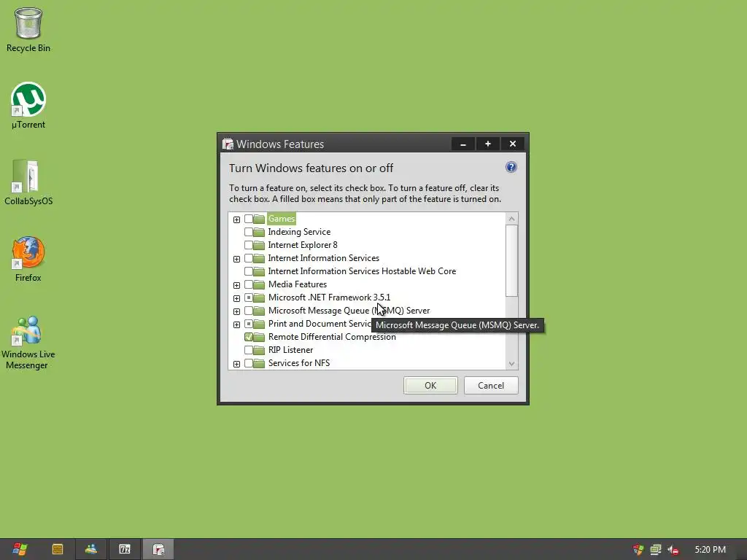Click the Windows Features title bar icon
Image resolution: width=747 pixels, height=560 pixels.
228,144
